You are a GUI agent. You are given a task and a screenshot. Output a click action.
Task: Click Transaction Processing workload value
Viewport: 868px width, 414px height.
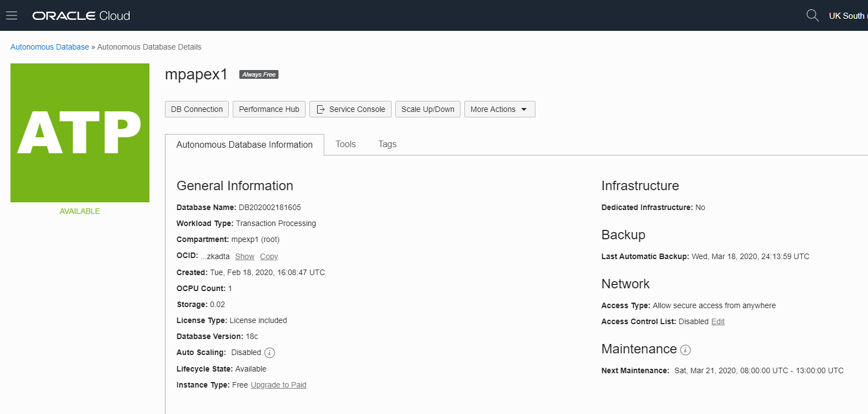[x=276, y=223]
